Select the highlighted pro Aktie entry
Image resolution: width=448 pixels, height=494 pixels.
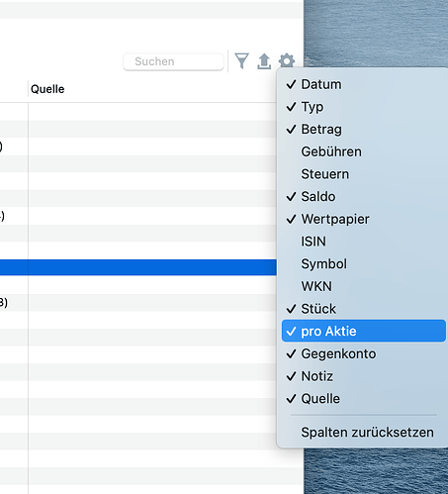tap(364, 331)
